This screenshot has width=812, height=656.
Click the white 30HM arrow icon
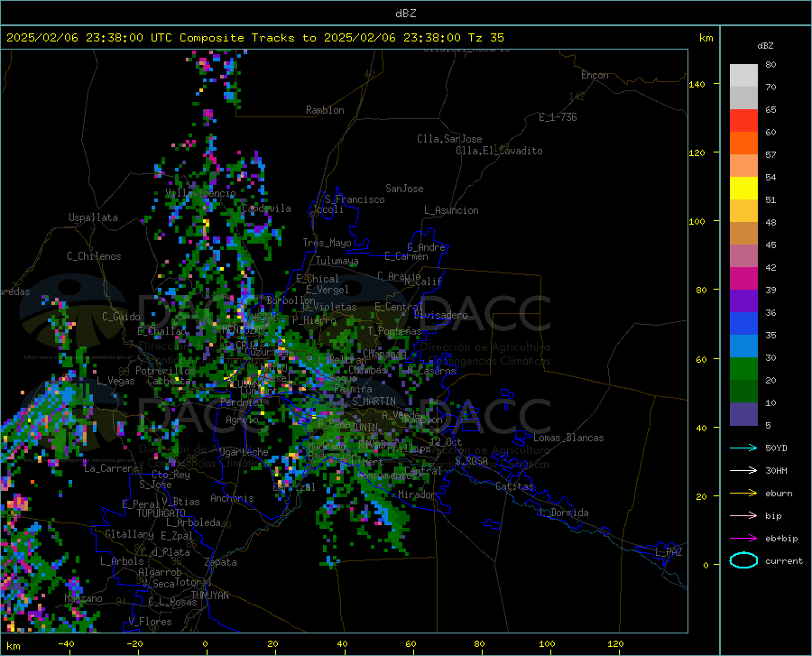(743, 471)
